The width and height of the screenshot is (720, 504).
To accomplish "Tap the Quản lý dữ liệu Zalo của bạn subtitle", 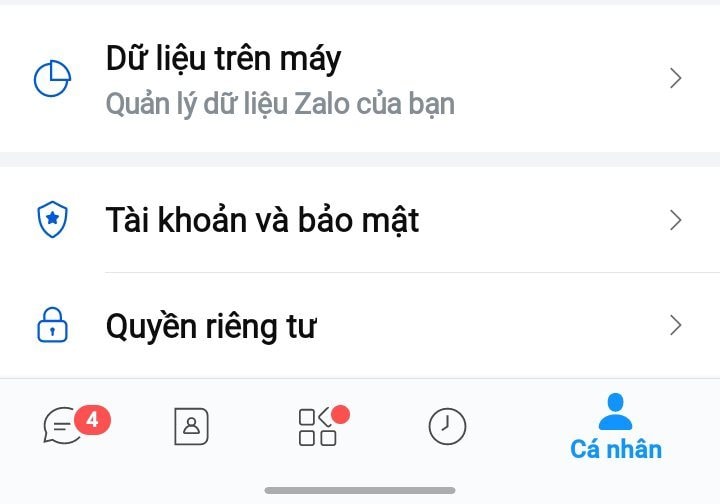I will click(x=280, y=103).
